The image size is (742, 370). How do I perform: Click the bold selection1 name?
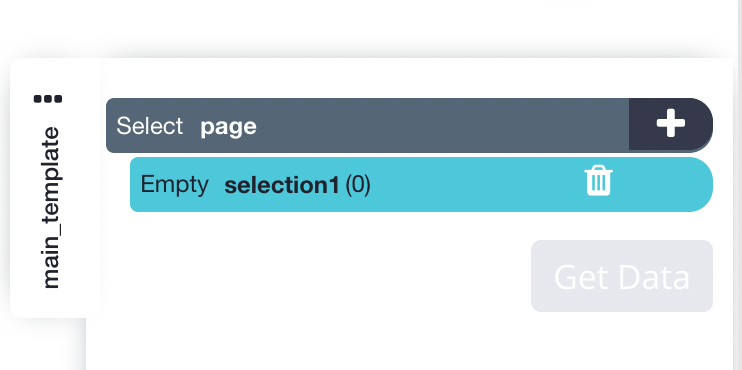point(282,185)
